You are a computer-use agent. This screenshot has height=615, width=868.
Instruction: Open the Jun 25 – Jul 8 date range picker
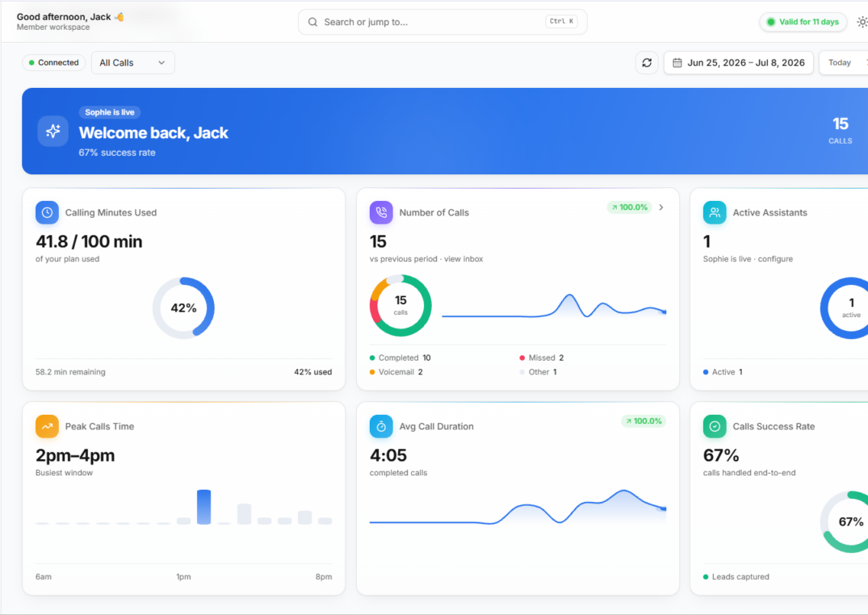click(x=739, y=63)
